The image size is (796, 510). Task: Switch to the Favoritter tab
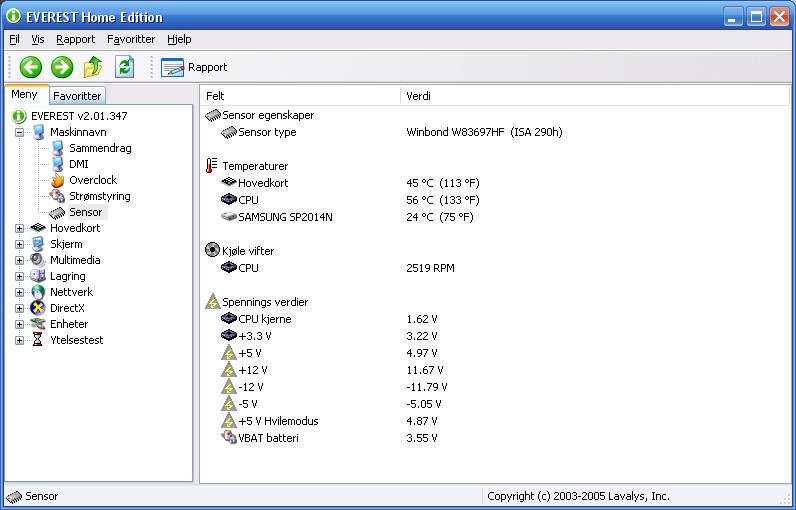tap(77, 95)
